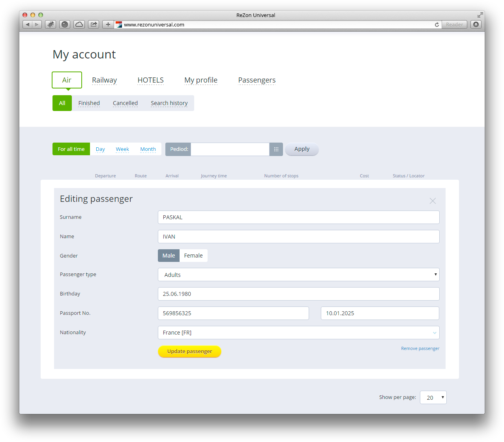
Task: Click the Number of stops column header
Action: click(281, 176)
